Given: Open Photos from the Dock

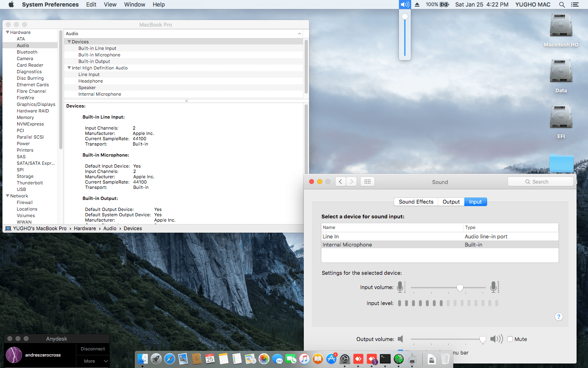Looking at the screenshot, I should point(264,359).
